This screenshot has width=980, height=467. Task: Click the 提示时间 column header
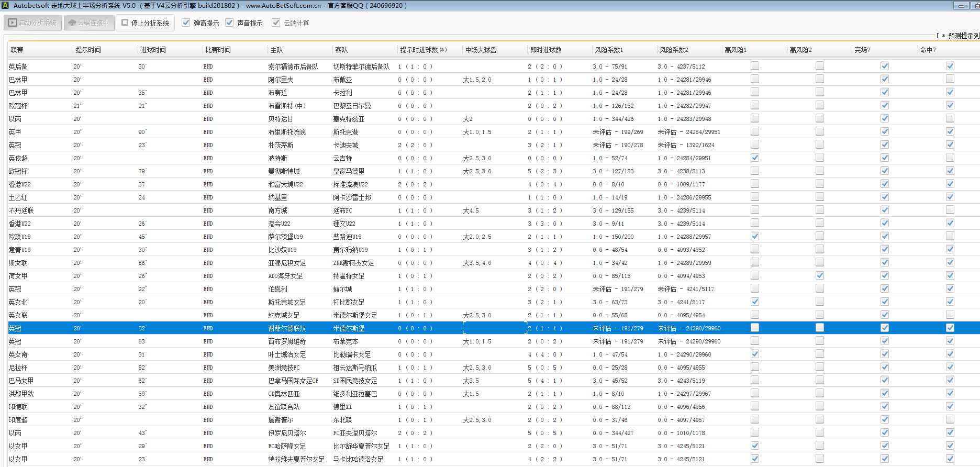(x=88, y=50)
